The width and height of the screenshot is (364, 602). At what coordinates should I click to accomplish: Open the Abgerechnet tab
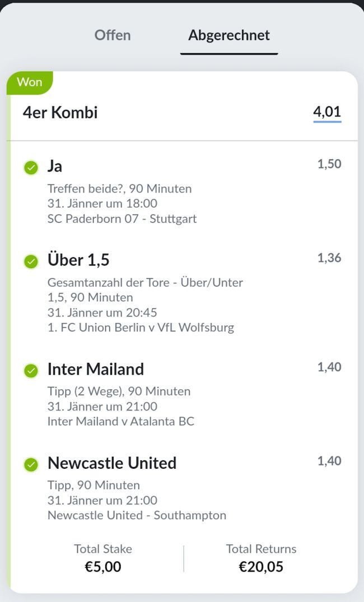228,35
